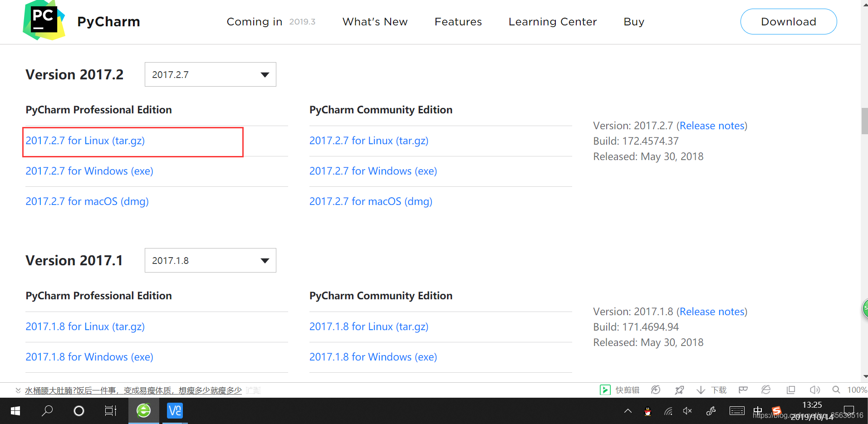The image size is (868, 424).
Task: Open Release notes for Version 2017.2.7
Action: coord(712,126)
